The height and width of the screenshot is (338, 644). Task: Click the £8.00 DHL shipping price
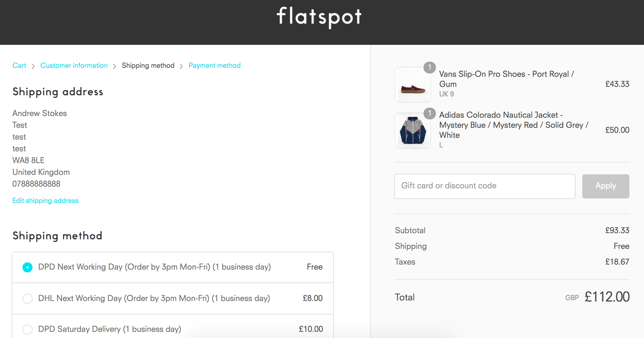point(312,298)
